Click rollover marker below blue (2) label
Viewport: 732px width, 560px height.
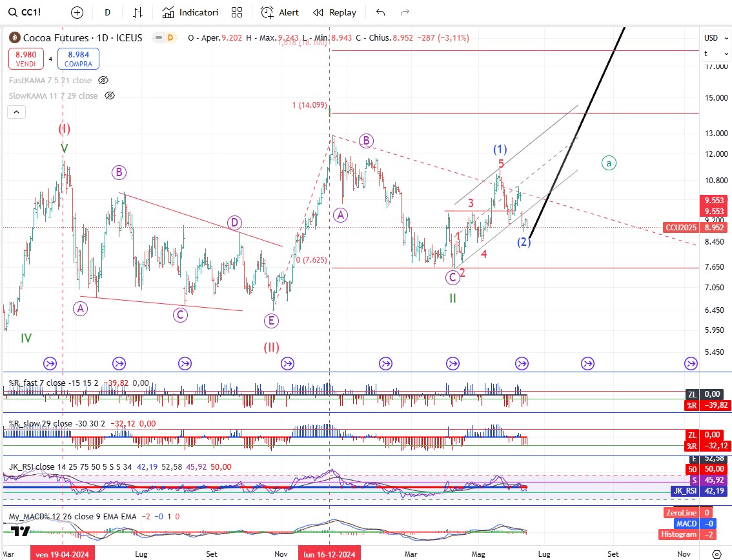(x=522, y=363)
